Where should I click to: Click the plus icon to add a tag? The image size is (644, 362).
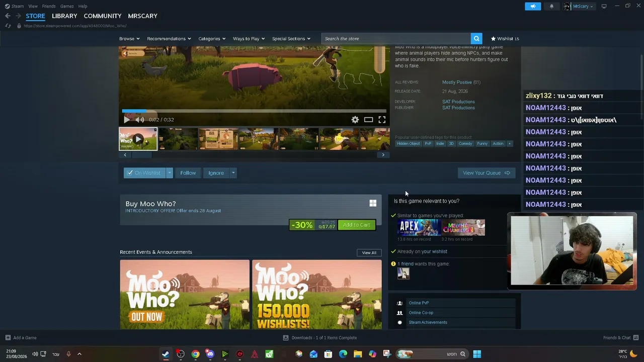[x=509, y=144]
